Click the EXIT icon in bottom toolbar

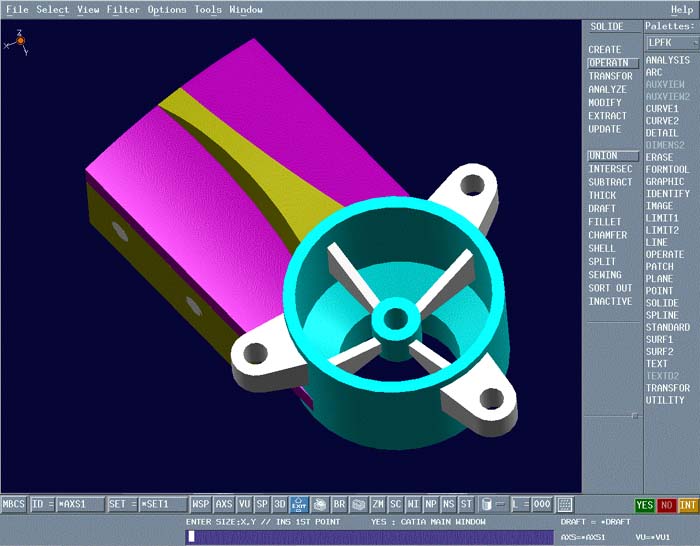(299, 505)
